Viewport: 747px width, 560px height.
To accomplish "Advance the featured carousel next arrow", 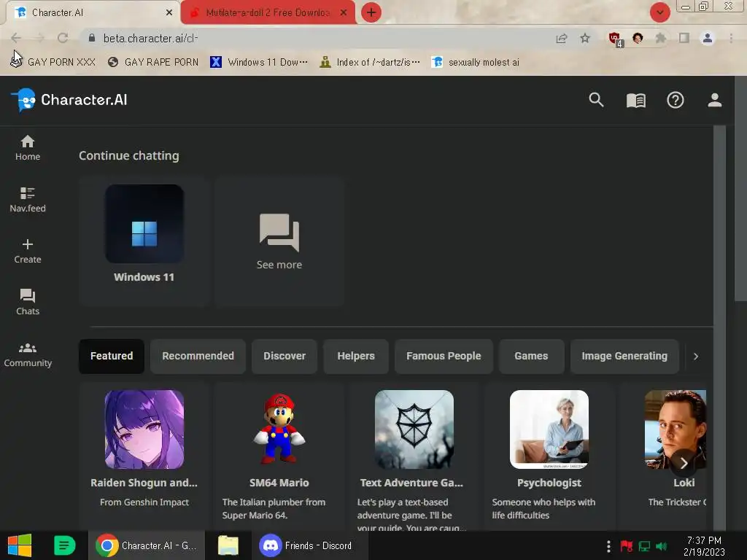I will tap(683, 462).
